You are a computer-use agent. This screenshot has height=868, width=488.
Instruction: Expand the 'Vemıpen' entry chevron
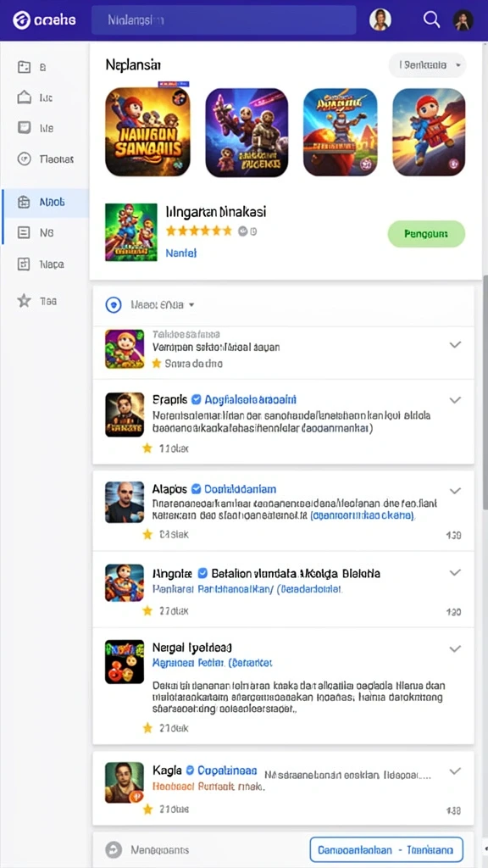455,345
